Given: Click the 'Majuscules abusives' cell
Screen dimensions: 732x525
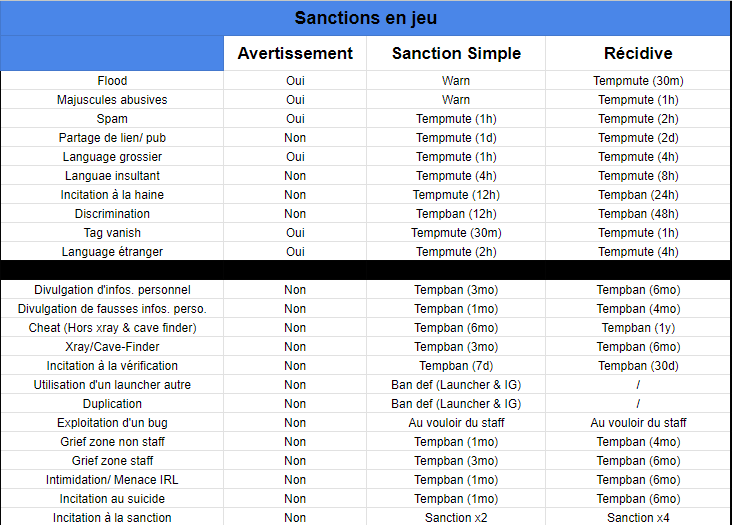Looking at the screenshot, I should point(112,100).
